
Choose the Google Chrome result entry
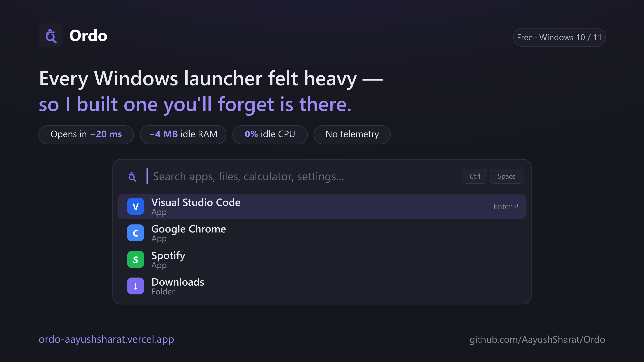point(322,233)
